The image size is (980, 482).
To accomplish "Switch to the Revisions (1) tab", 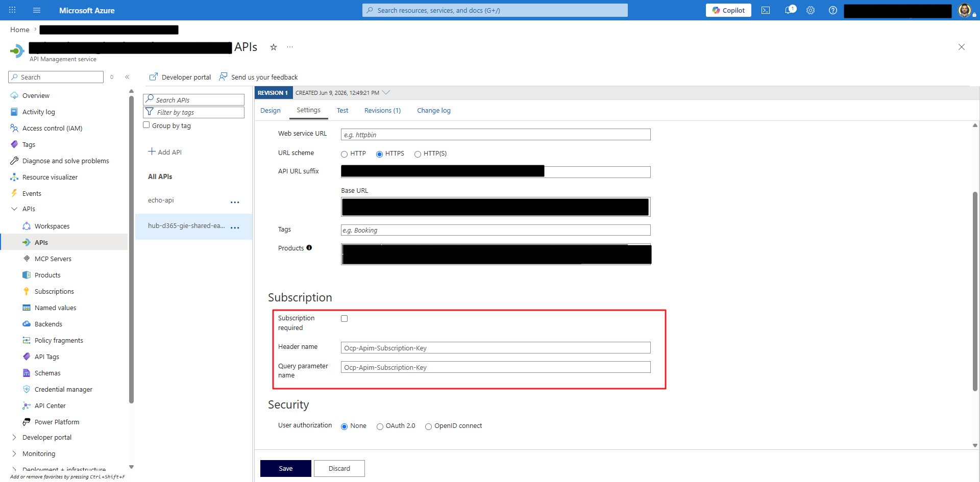I will [383, 110].
